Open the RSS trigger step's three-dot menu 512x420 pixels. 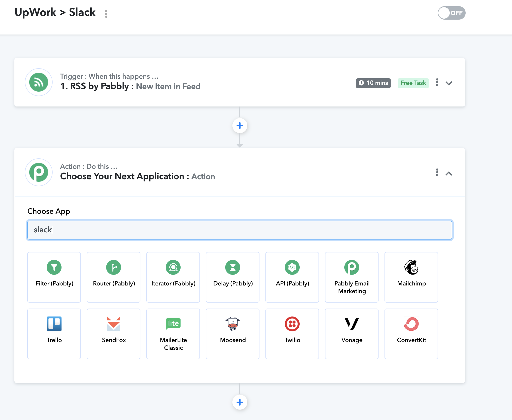tap(437, 82)
